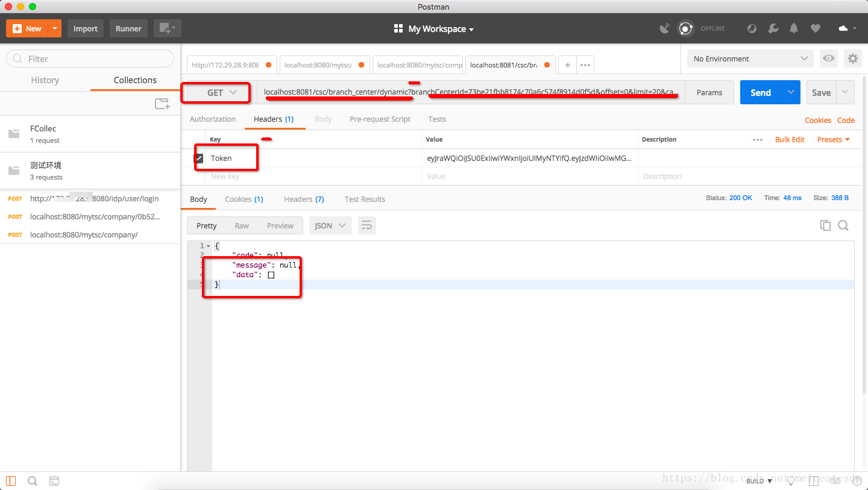Open the interceptor/proxy satellite icon
868x490 pixels.
click(x=665, y=28)
